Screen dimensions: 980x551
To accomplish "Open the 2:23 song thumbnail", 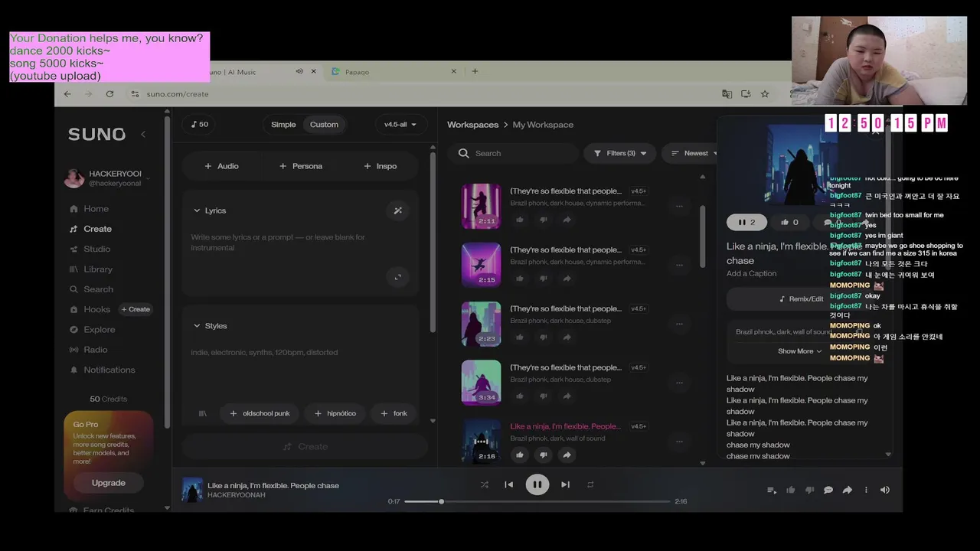I will (481, 324).
